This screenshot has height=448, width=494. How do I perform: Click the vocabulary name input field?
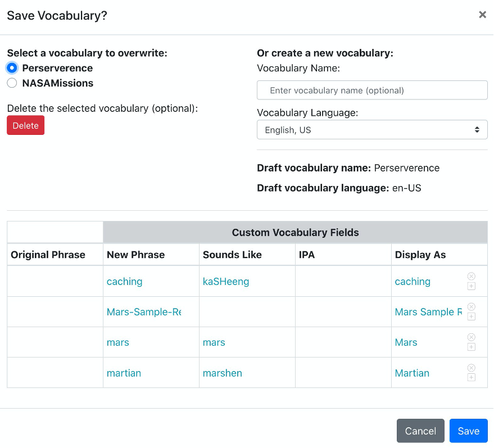point(371,90)
